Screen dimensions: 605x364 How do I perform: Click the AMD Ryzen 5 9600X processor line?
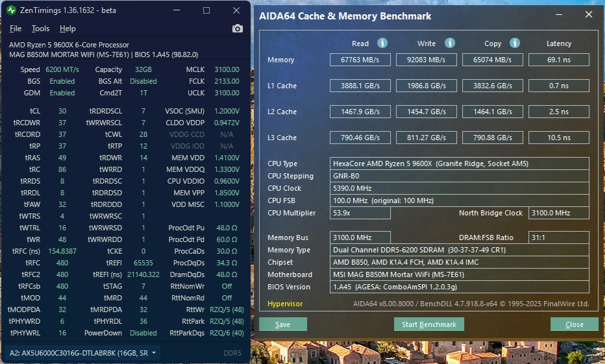[69, 45]
